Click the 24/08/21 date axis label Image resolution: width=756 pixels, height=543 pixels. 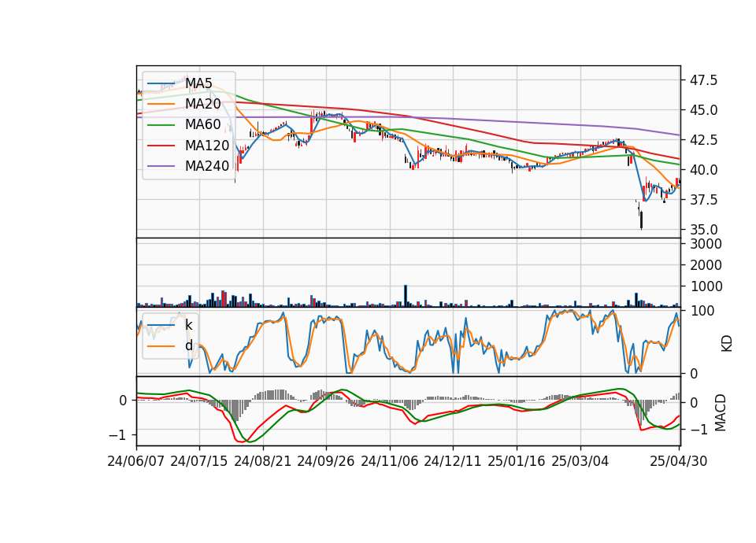click(x=263, y=461)
